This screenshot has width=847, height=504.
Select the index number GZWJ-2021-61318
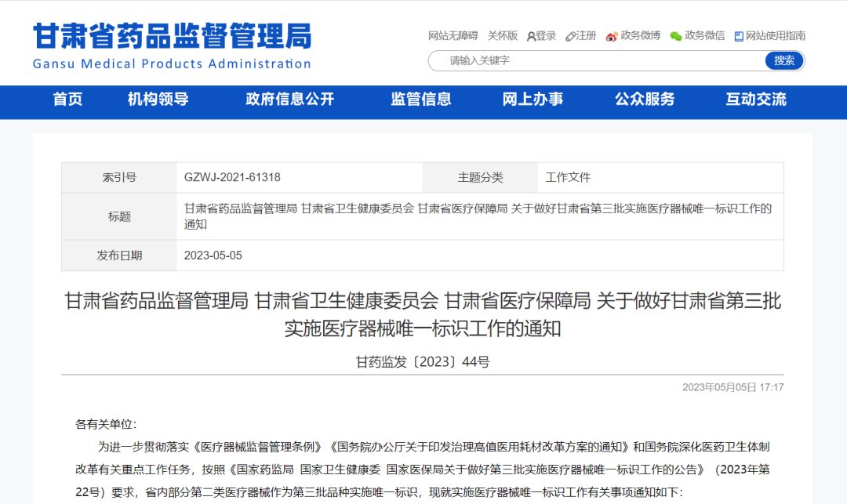(232, 177)
